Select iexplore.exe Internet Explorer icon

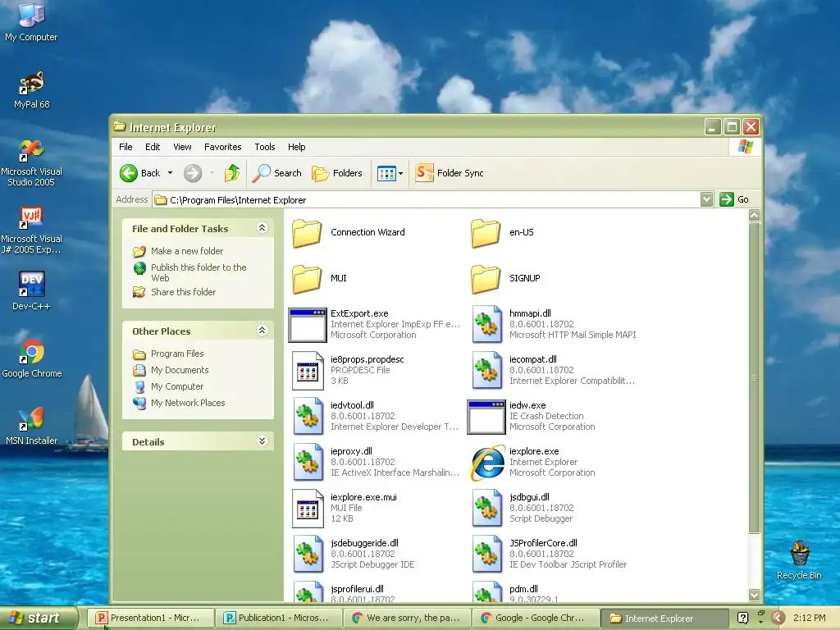coord(487,463)
